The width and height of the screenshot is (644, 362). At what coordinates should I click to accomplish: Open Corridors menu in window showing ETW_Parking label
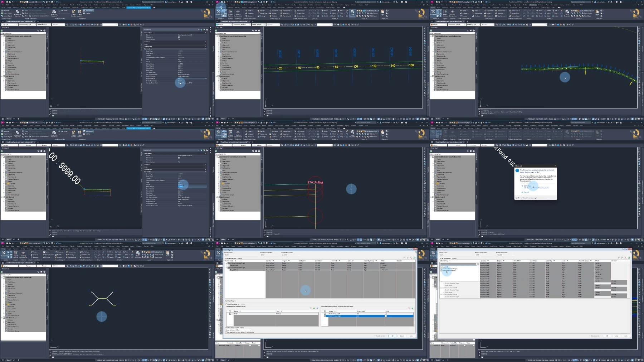318,125
